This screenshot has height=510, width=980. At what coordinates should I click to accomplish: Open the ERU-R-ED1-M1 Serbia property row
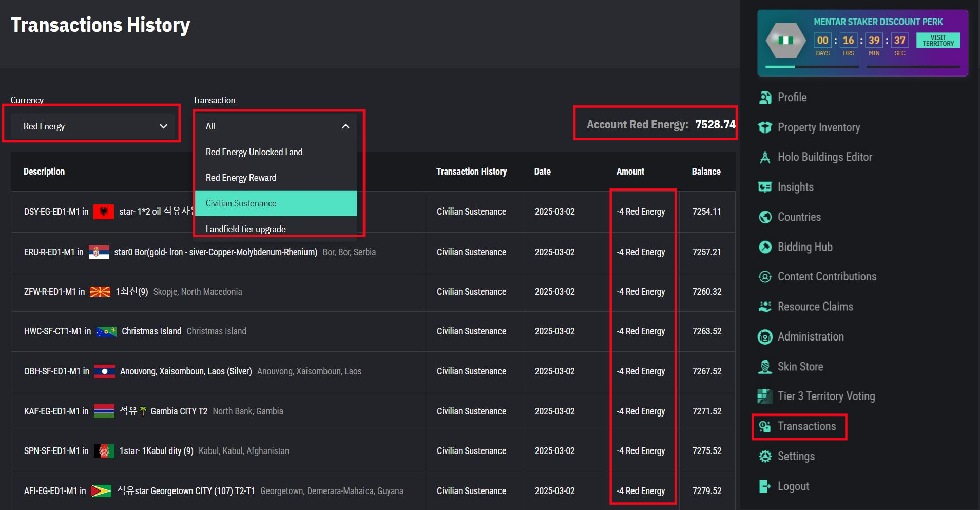pyautogui.click(x=373, y=252)
